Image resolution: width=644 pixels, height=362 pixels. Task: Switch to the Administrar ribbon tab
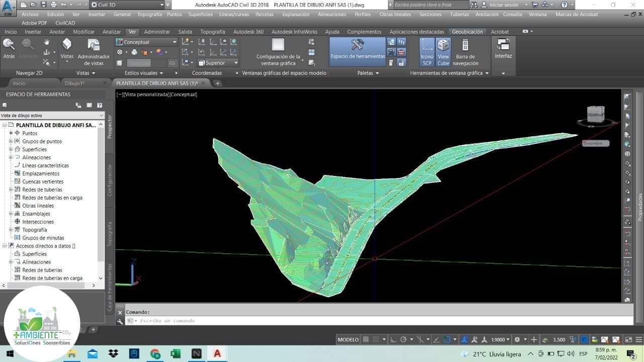point(157,32)
